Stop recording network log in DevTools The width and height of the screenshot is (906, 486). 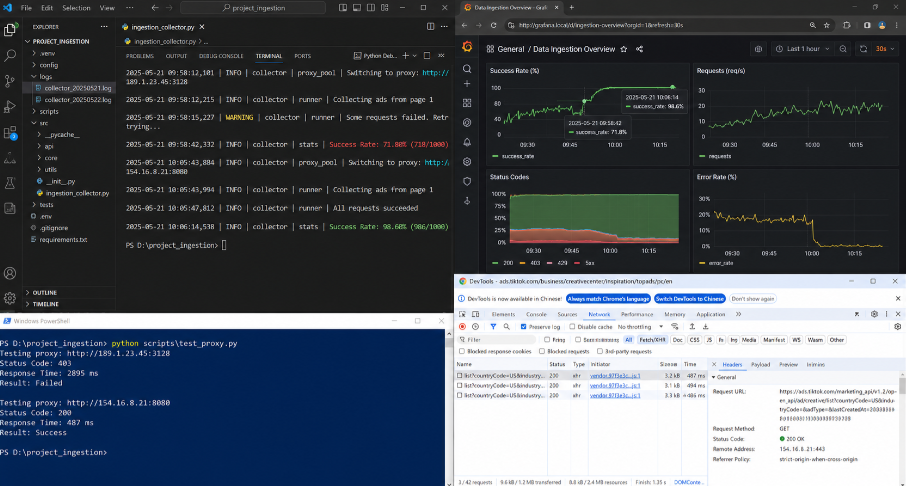click(x=462, y=327)
